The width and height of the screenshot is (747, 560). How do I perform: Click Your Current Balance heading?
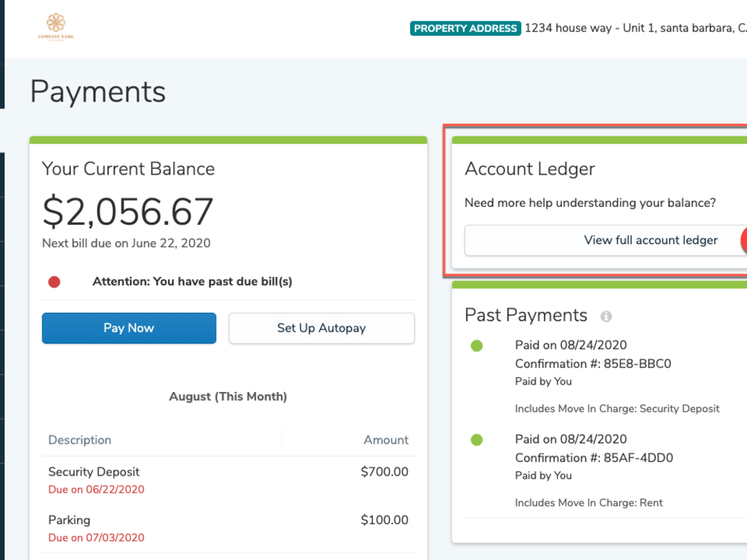pyautogui.click(x=128, y=169)
